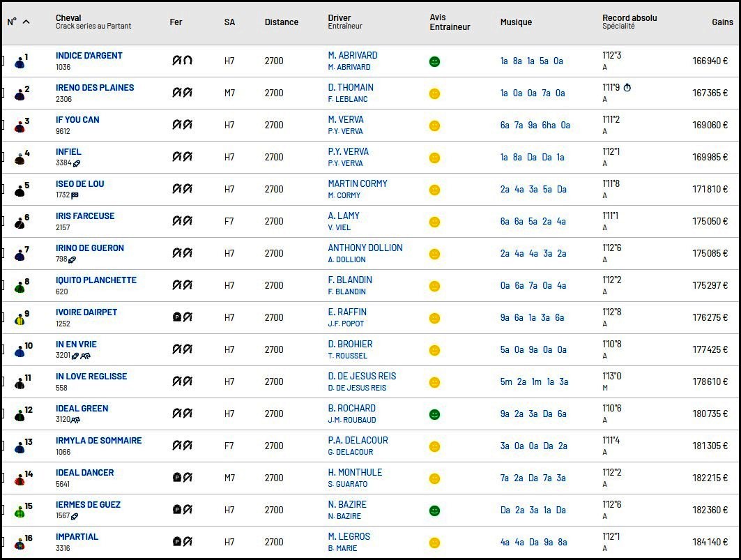741x560 pixels.
Task: Tick the checkbox for horse number 1
Action: [2, 61]
